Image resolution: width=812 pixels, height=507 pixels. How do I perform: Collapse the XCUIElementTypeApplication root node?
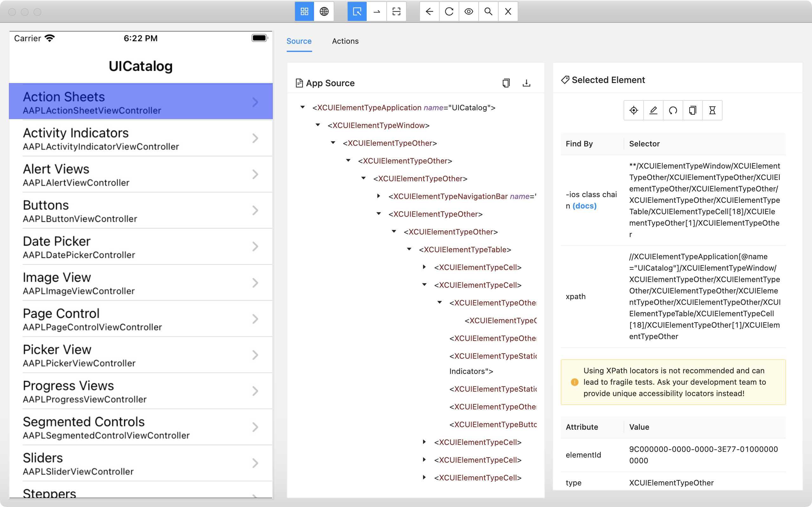pos(302,107)
